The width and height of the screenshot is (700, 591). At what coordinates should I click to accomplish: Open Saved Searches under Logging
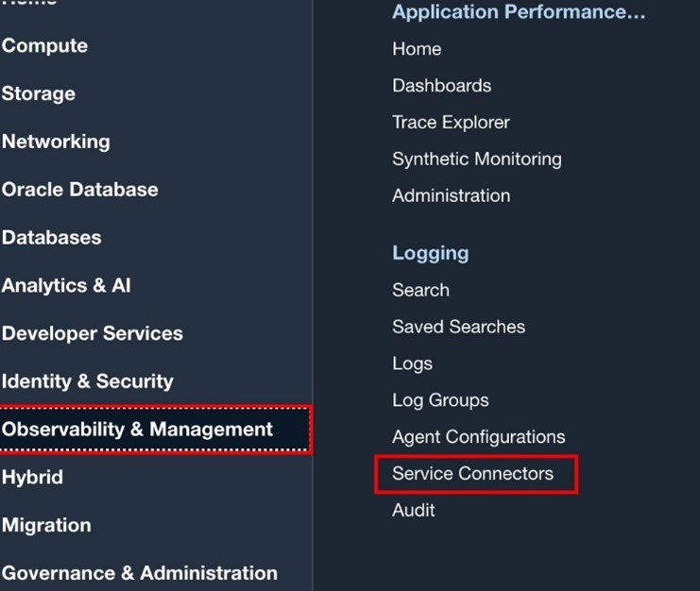(x=458, y=327)
